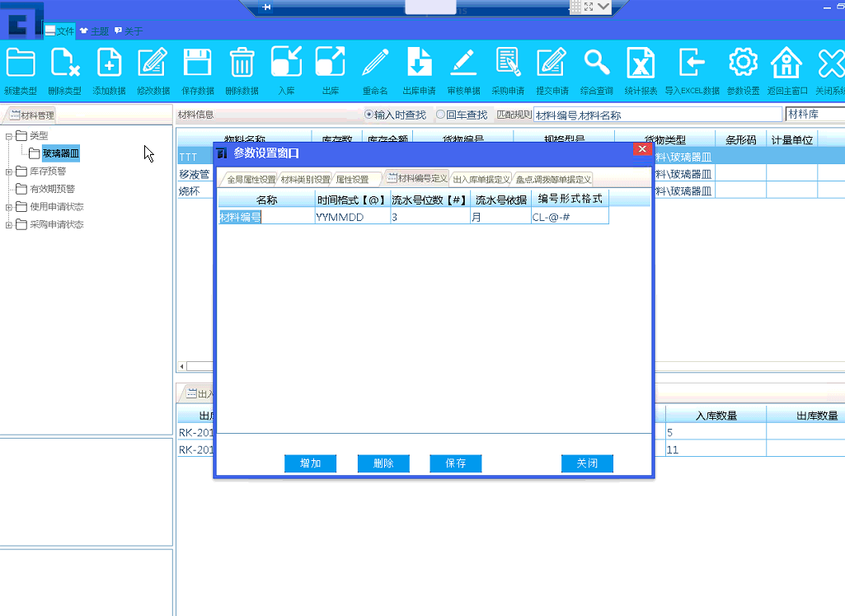The width and height of the screenshot is (845, 616).
Task: Click the 条形码 column header
Action: coord(740,139)
